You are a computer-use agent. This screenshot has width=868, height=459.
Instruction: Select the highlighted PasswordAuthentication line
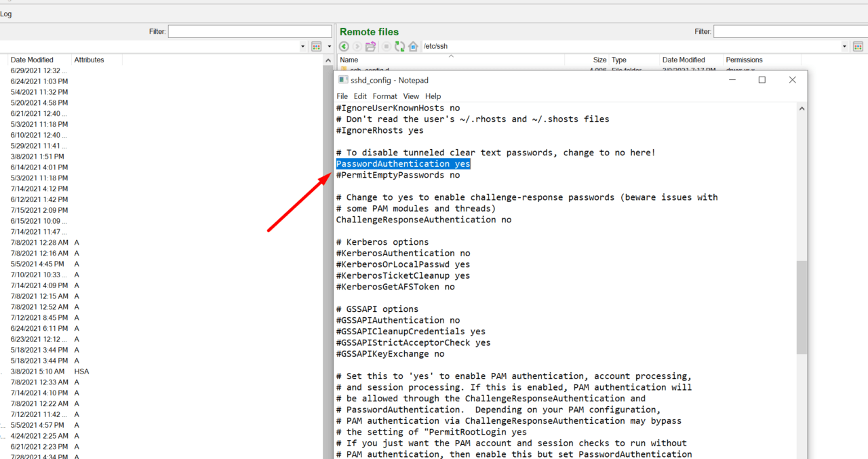click(x=403, y=163)
